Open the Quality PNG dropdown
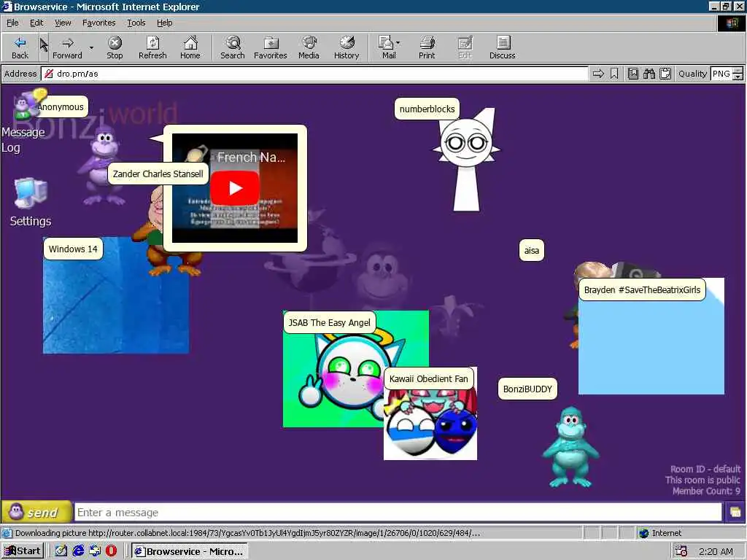747x560 pixels. coord(727,74)
